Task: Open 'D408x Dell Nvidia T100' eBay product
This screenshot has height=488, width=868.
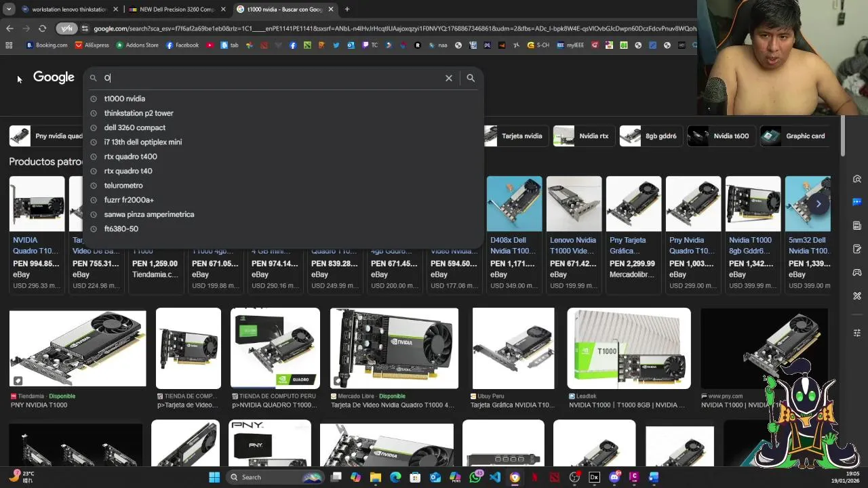Action: point(514,234)
